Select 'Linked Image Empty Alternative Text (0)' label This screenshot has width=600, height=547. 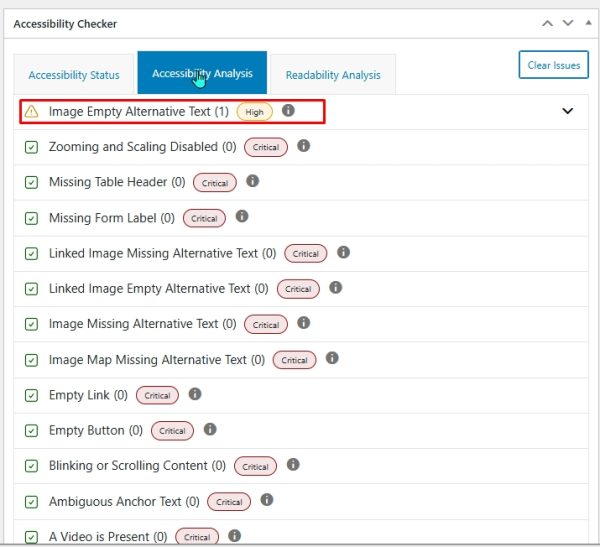pos(158,288)
